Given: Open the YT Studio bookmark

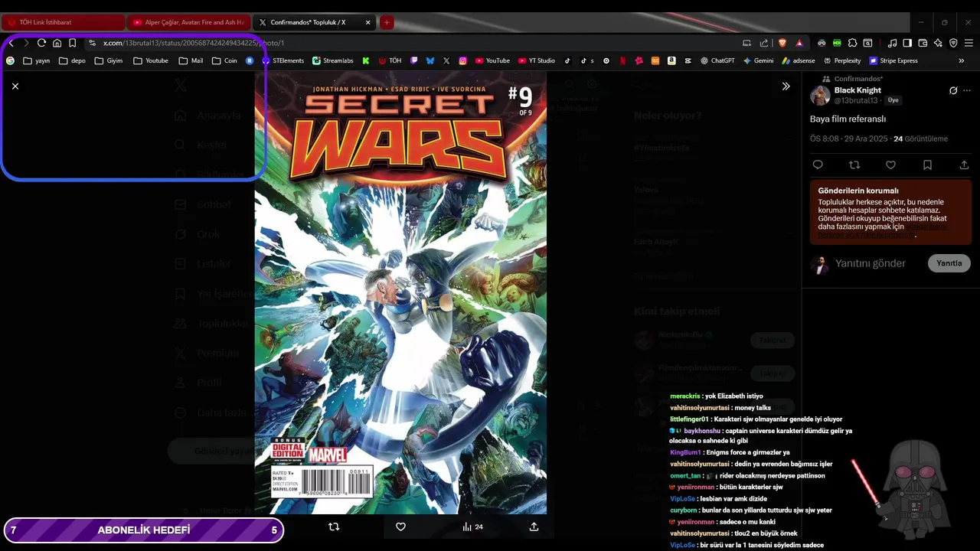Looking at the screenshot, I should tap(537, 60).
